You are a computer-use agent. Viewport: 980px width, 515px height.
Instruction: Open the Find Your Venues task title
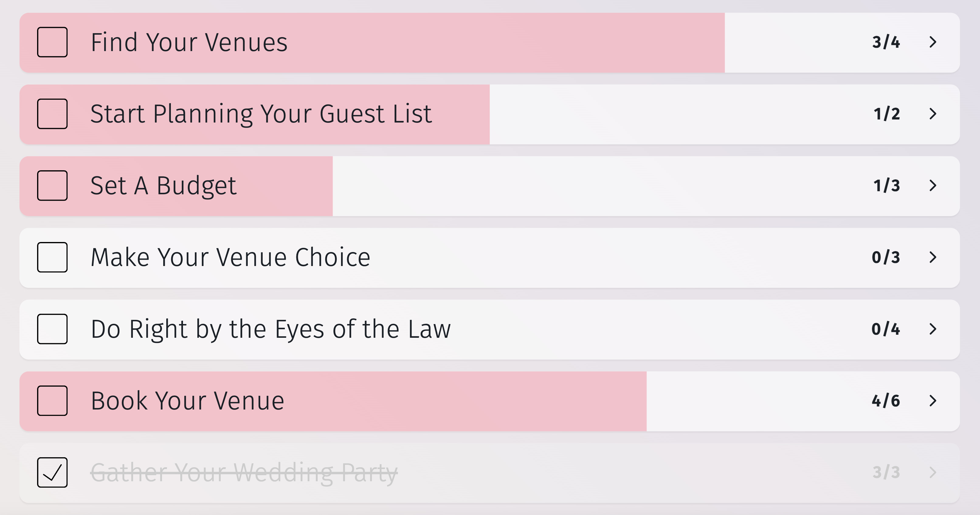tap(189, 42)
